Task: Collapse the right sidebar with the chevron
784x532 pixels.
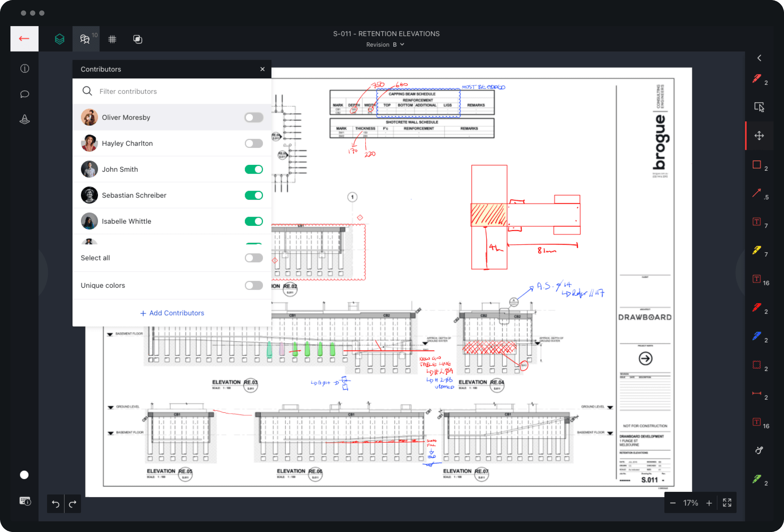Action: (x=759, y=58)
